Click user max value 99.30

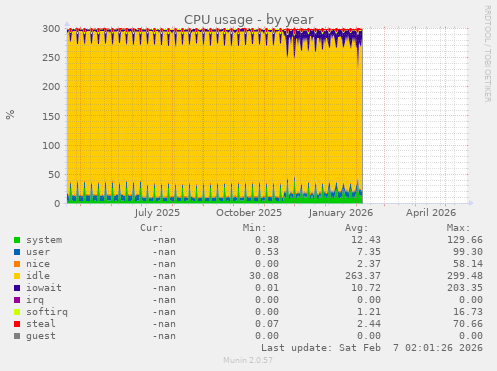[x=468, y=252]
